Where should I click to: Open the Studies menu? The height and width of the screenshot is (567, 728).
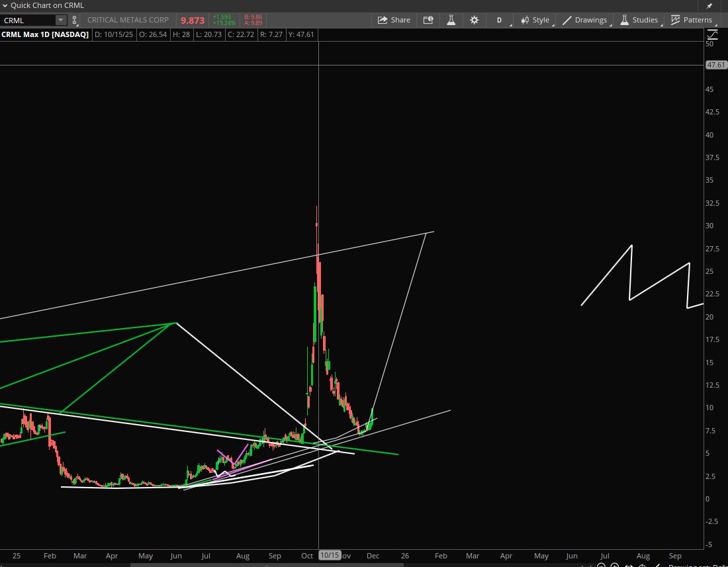639,20
